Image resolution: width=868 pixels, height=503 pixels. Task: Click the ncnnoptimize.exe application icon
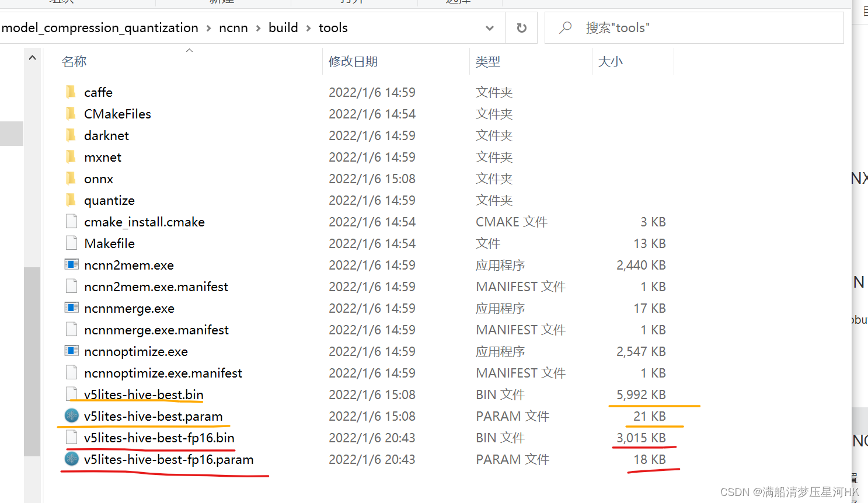click(71, 351)
